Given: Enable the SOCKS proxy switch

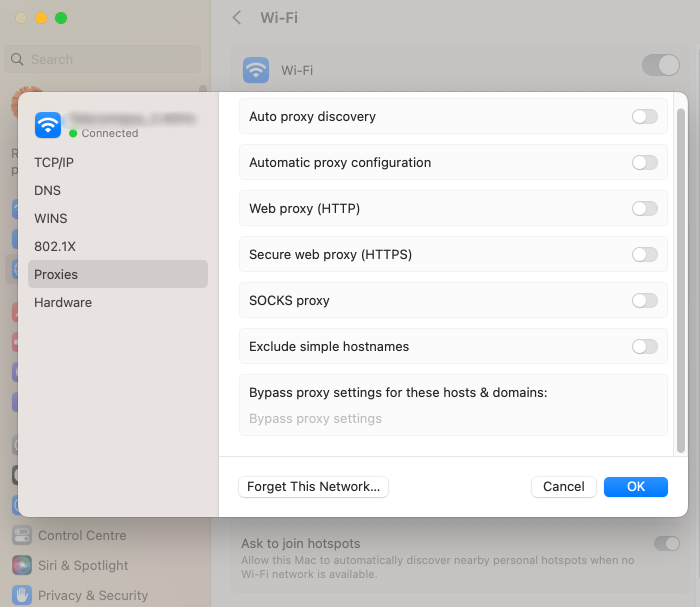Looking at the screenshot, I should click(x=644, y=300).
